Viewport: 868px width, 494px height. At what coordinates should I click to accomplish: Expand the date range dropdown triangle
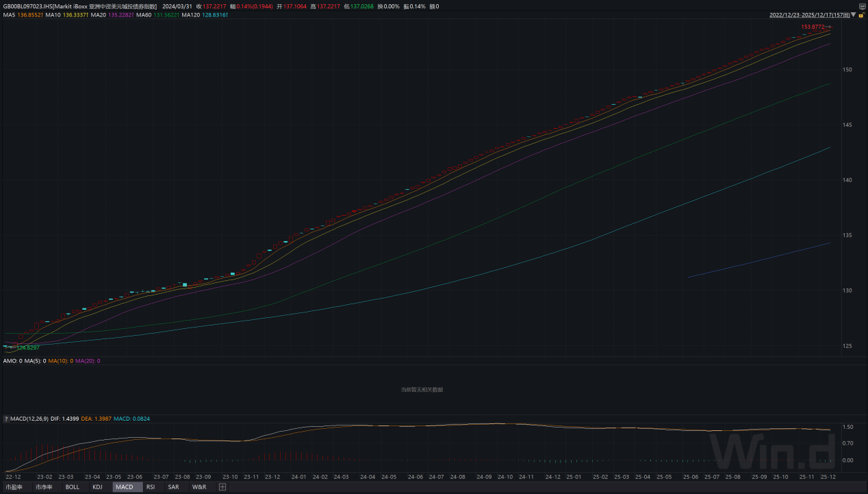[x=853, y=14]
